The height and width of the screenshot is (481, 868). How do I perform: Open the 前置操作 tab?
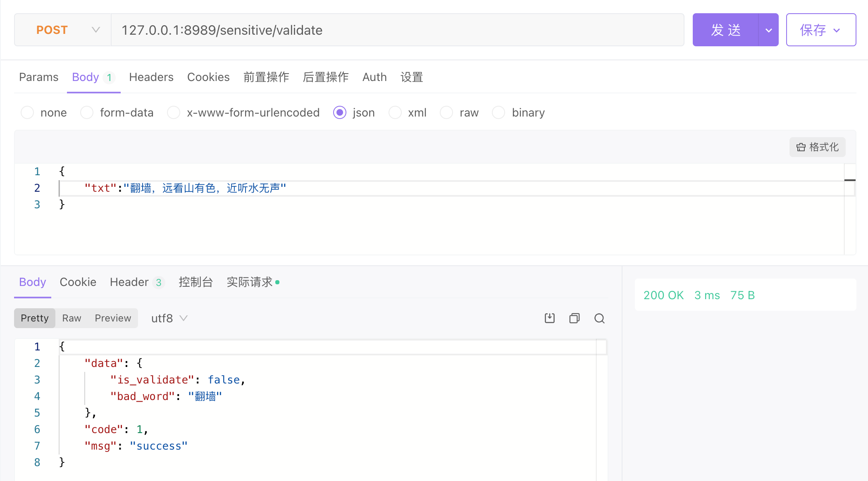(266, 77)
